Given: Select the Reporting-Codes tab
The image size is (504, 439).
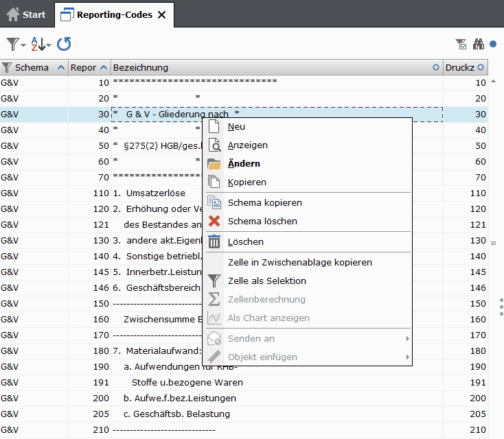Looking at the screenshot, I should tap(115, 15).
